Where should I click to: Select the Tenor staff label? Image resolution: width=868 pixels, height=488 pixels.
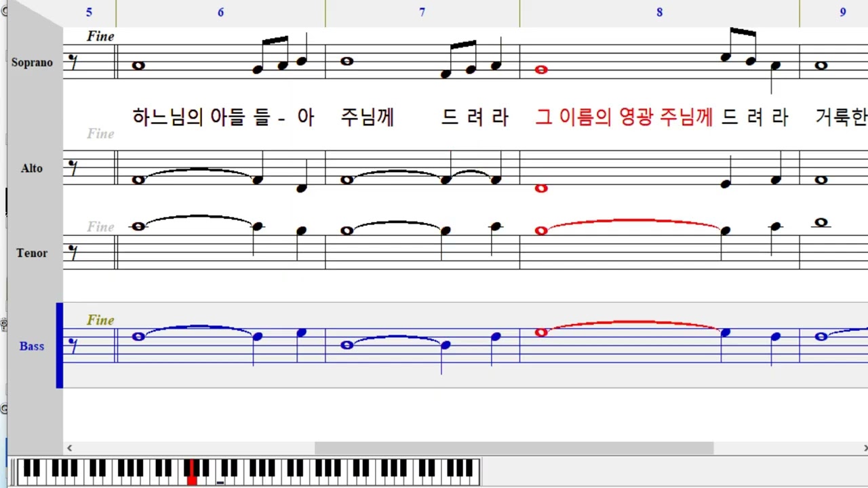(x=32, y=253)
